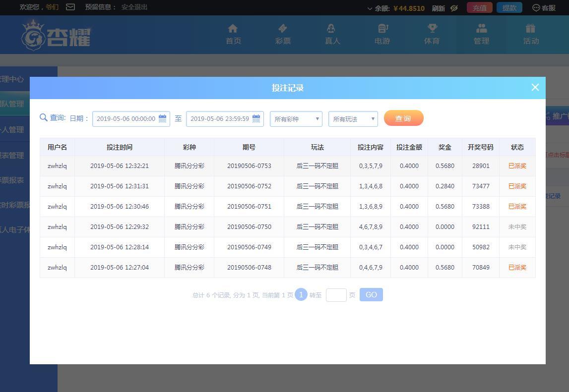Image resolution: width=569 pixels, height=392 pixels.
Task: Open the end date calendar picker icon
Action: (256, 118)
